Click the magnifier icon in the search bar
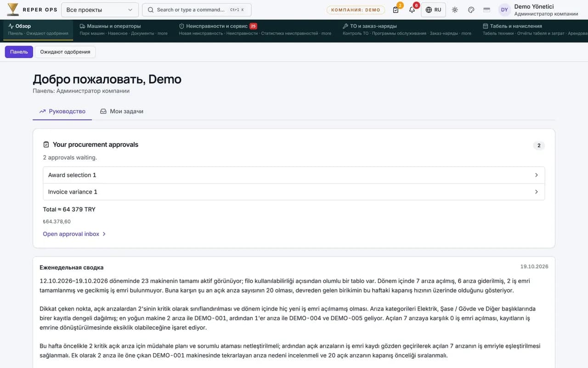The height and width of the screenshot is (368, 588). [151, 10]
